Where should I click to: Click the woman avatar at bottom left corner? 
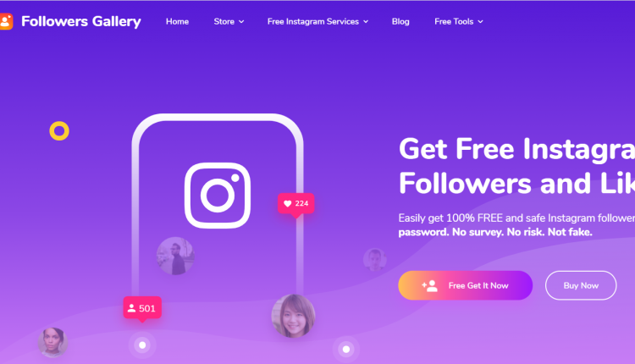(52, 342)
